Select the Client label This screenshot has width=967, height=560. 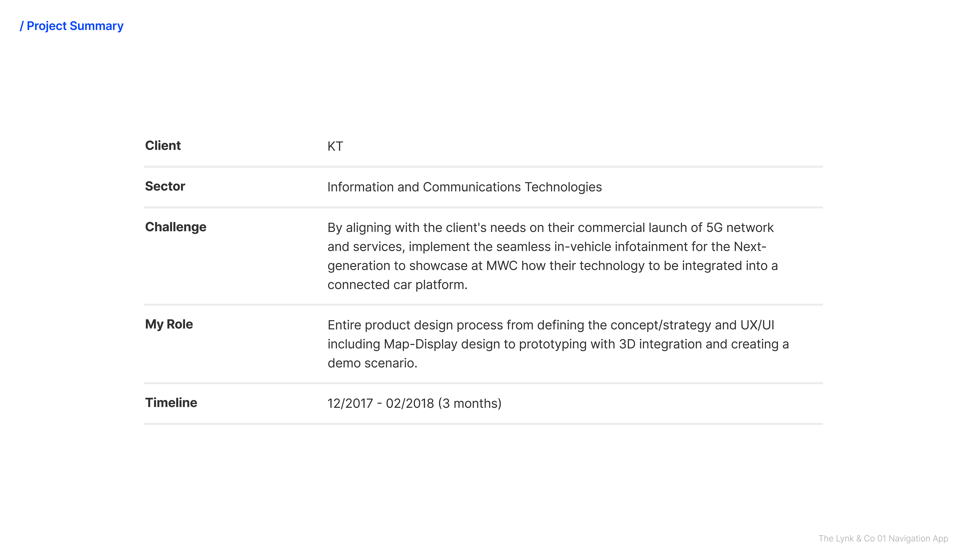pos(163,146)
